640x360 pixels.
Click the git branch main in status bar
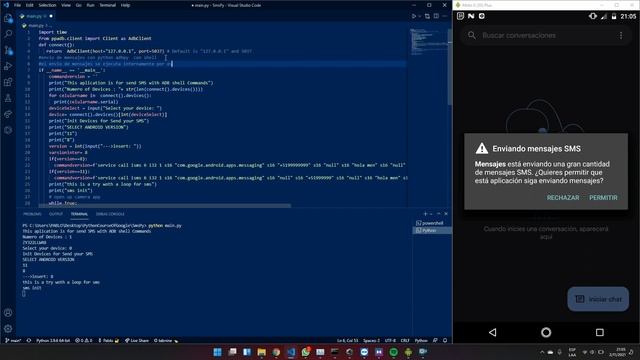pos(13,340)
